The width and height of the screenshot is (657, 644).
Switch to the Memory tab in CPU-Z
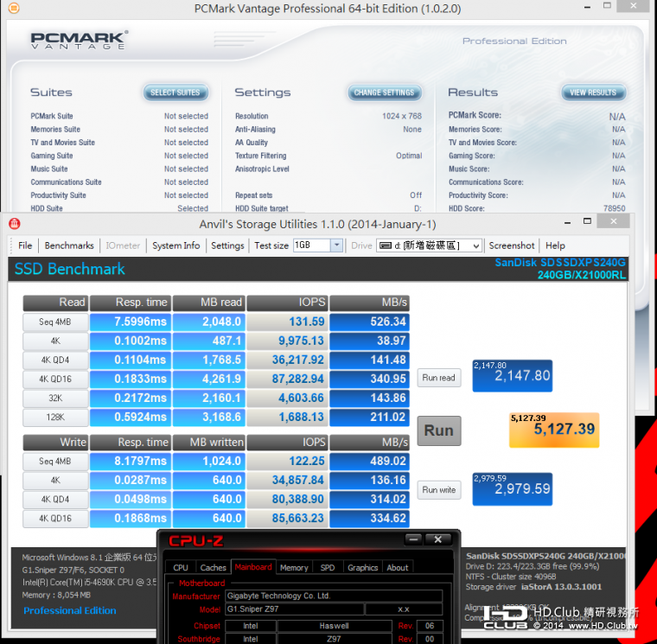[294, 568]
